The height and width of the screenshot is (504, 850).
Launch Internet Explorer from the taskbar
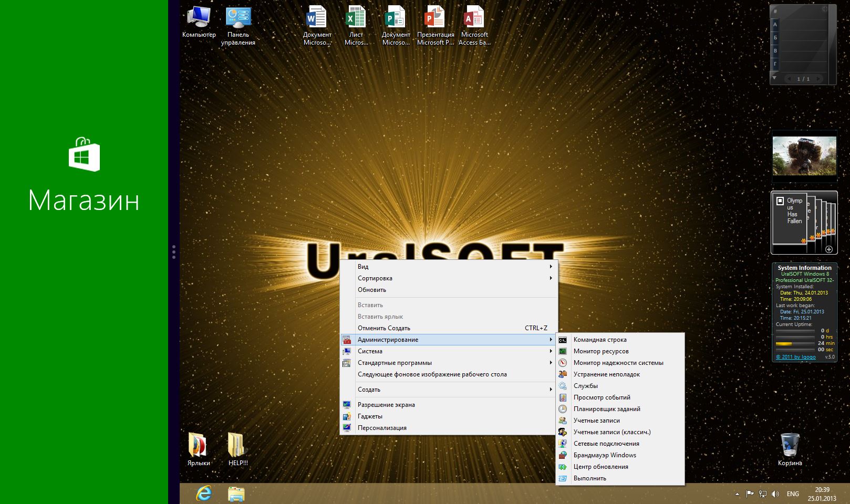point(203,493)
